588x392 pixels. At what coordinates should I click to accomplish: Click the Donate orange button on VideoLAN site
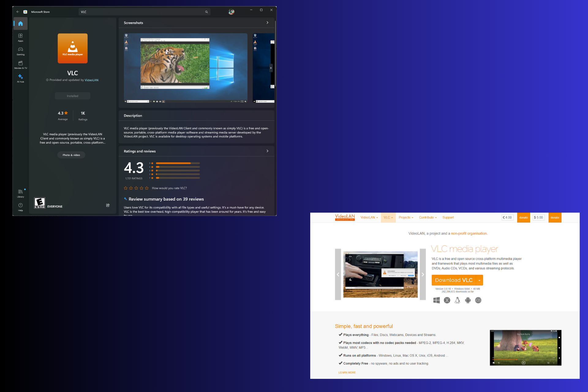click(x=523, y=217)
